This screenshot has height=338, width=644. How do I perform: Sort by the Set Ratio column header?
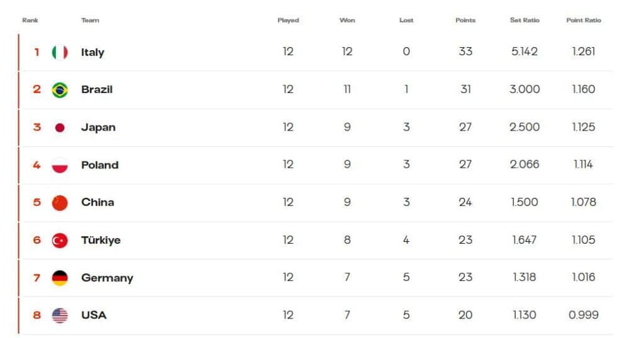tap(525, 20)
